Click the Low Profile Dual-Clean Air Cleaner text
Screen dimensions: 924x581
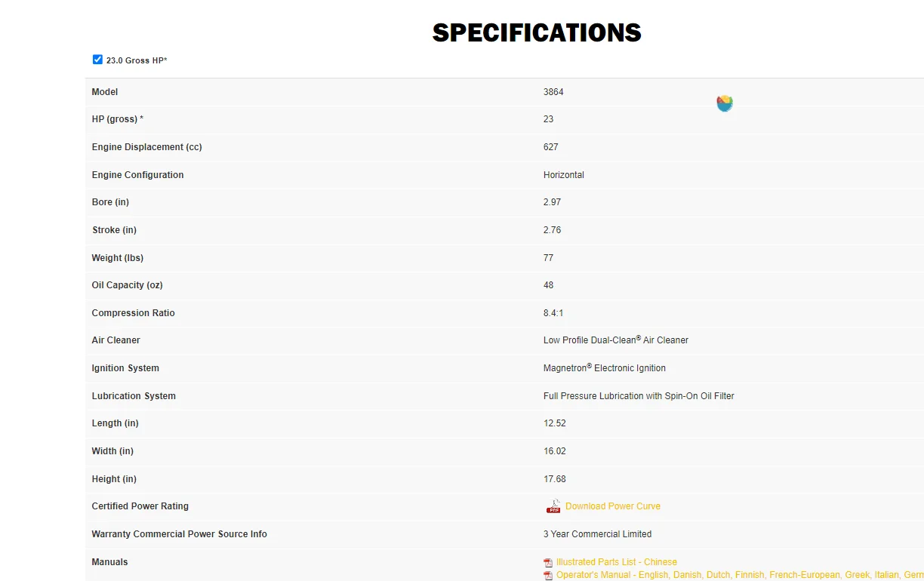pos(616,340)
